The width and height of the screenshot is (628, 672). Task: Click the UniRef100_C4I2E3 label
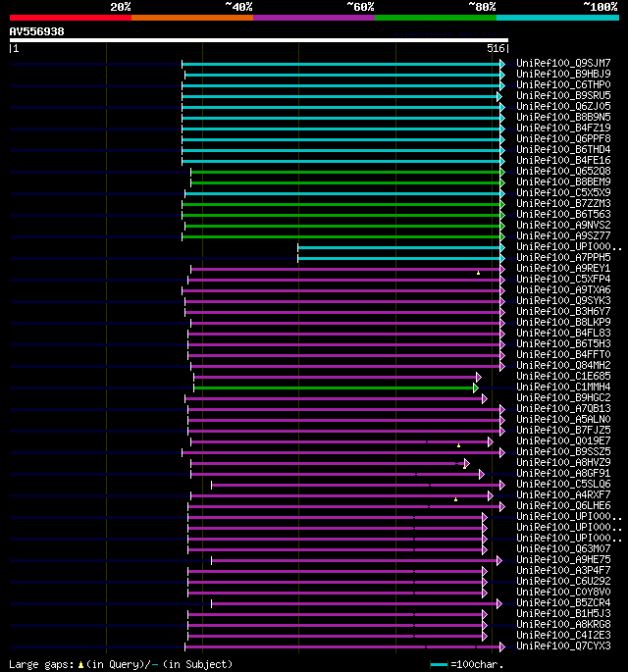point(563,635)
